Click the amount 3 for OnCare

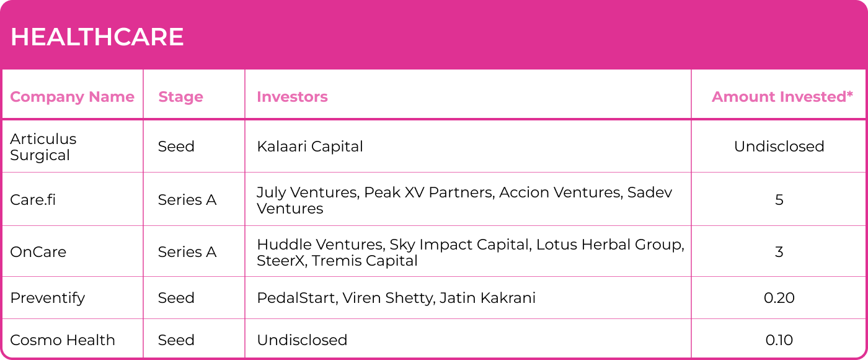(x=779, y=252)
